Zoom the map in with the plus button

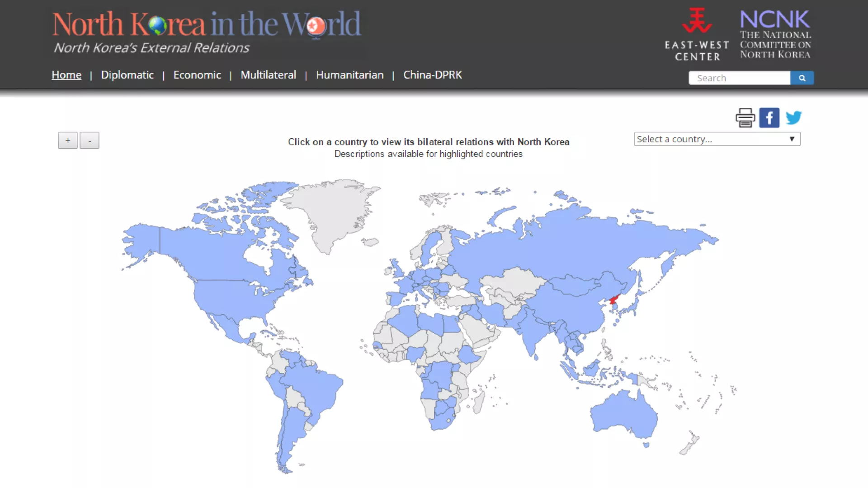pyautogui.click(x=67, y=140)
